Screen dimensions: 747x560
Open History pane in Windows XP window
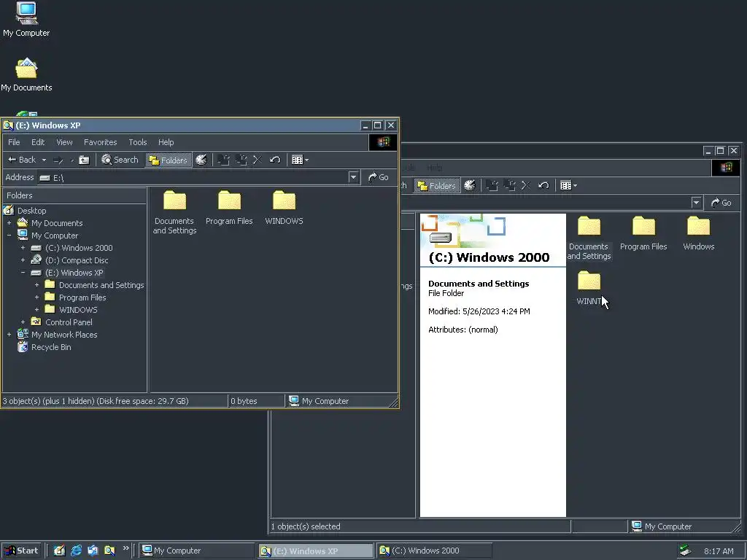point(201,160)
